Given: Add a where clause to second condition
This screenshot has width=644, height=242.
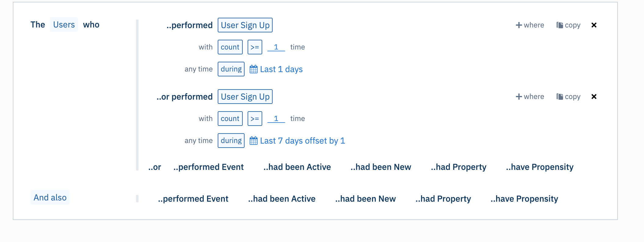Looking at the screenshot, I should (530, 97).
